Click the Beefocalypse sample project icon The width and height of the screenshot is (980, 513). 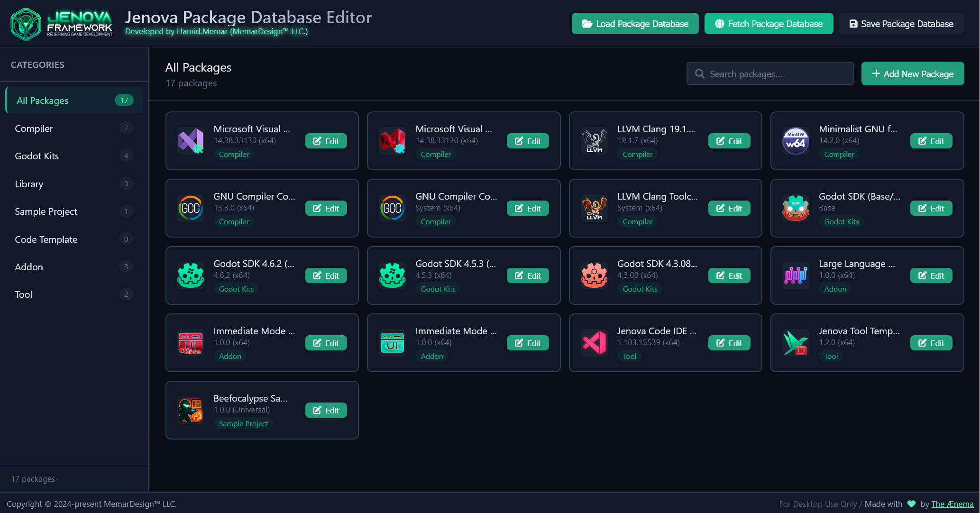pyautogui.click(x=191, y=410)
